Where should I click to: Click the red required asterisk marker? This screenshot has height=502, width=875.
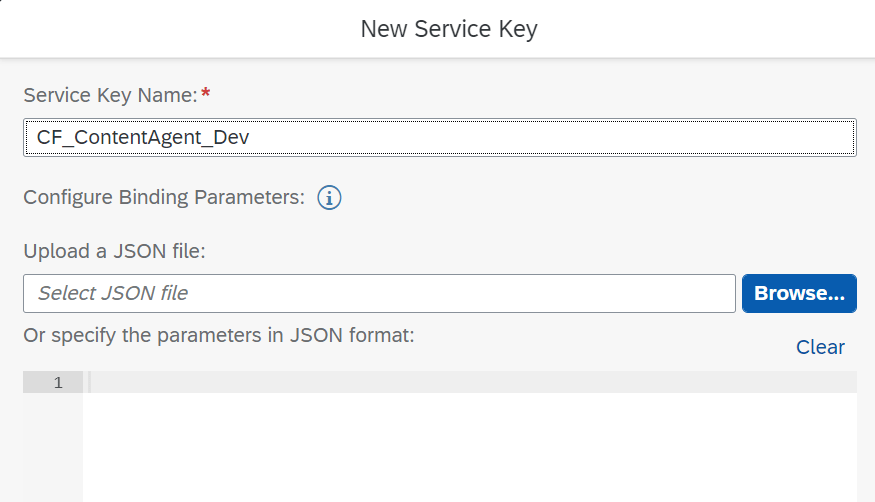[x=206, y=93]
